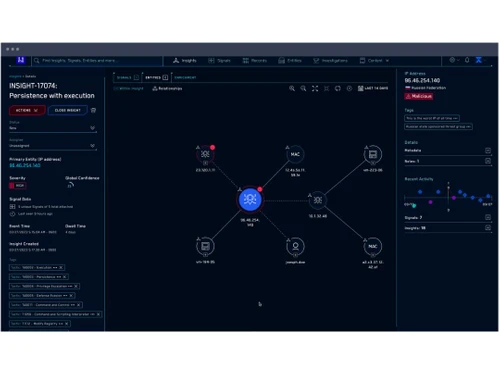500x375 pixels.
Task: Click the notifications bell icon
Action: [467, 60]
